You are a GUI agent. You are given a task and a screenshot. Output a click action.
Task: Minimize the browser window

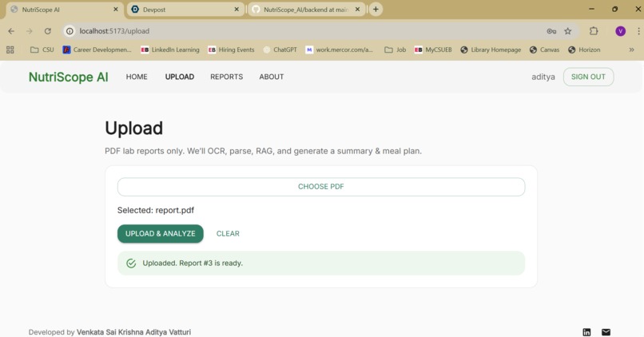click(x=591, y=9)
